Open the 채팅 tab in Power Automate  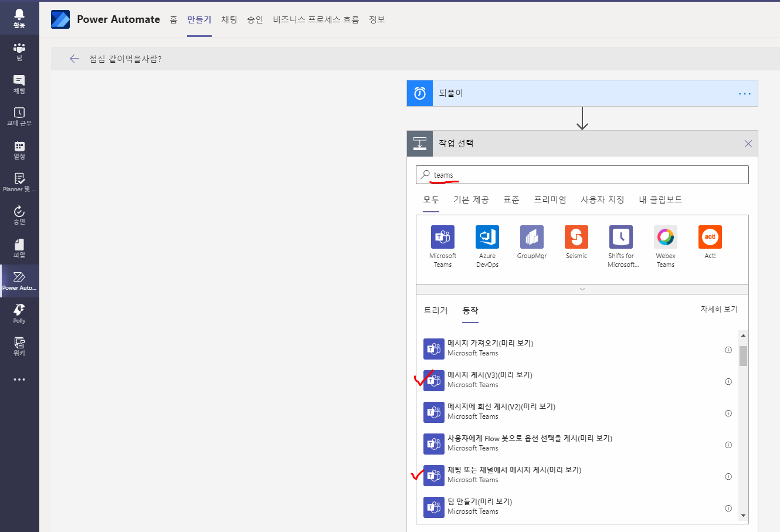pyautogui.click(x=229, y=19)
